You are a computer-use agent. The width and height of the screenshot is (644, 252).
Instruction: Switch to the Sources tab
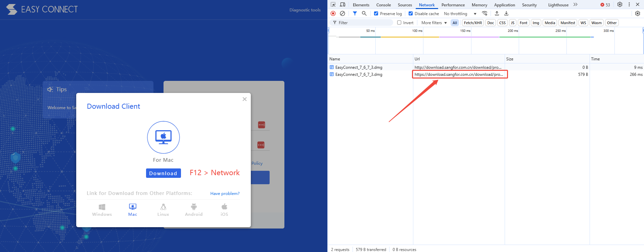click(405, 5)
